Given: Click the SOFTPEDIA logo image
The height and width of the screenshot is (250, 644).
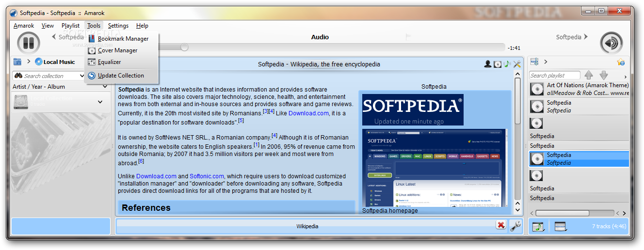Looking at the screenshot, I should [x=413, y=109].
